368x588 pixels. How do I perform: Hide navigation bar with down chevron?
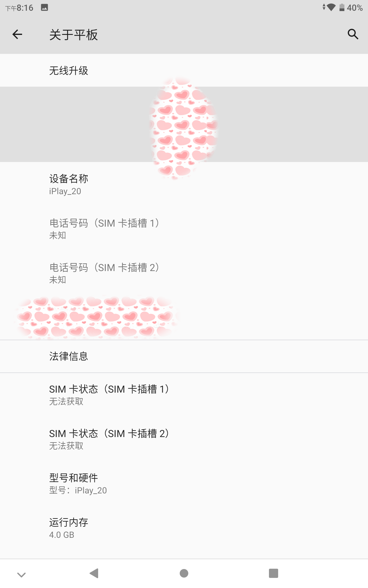[21, 575]
